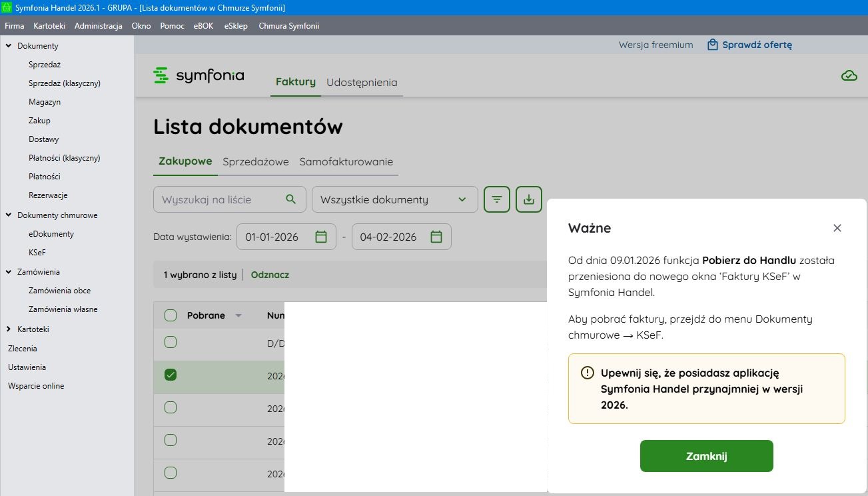Switch to the Sprzedażowe tab
868x496 pixels.
coord(256,161)
